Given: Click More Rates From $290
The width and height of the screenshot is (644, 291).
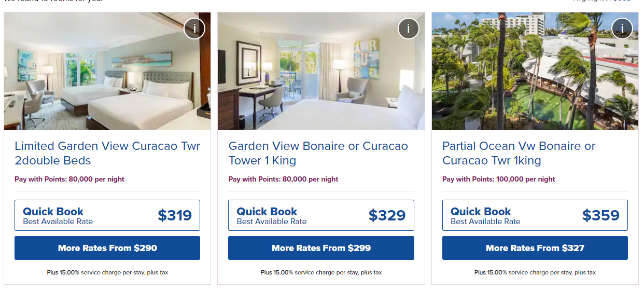Looking at the screenshot, I should coord(107,248).
